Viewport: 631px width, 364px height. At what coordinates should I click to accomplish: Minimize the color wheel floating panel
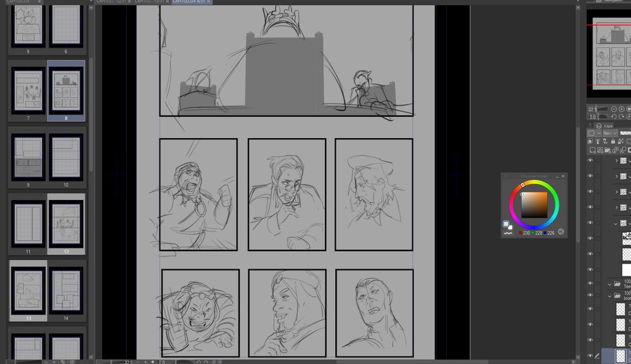557,177
